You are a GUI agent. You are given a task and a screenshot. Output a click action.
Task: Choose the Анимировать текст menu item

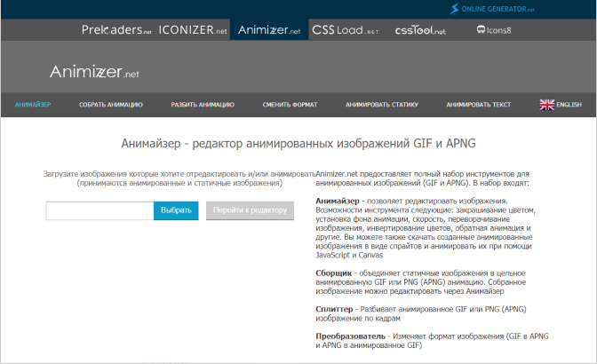(479, 105)
